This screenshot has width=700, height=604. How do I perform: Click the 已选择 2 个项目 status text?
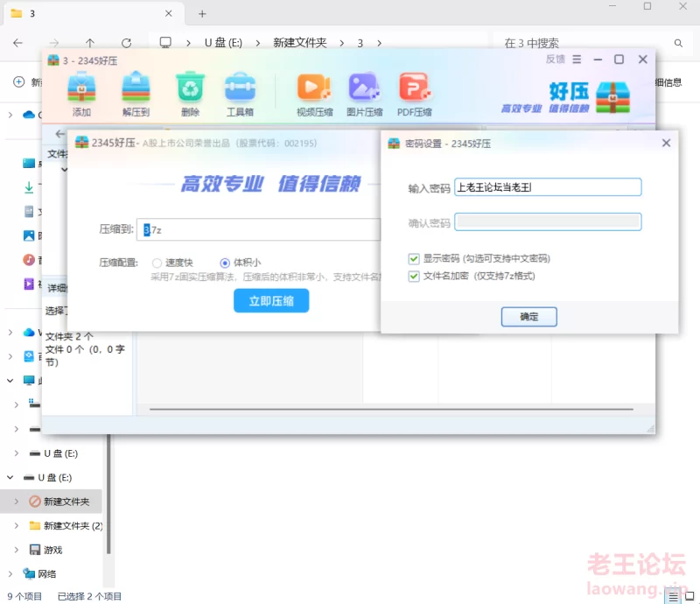[89, 596]
